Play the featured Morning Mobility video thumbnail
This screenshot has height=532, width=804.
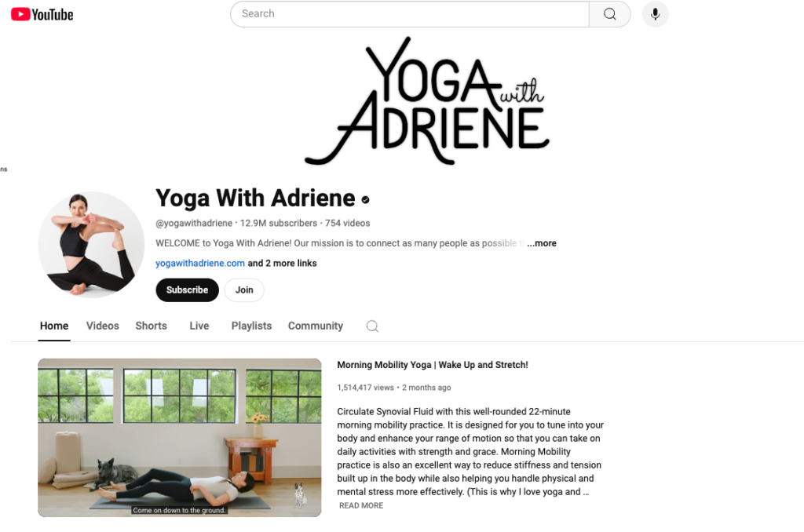[180, 438]
